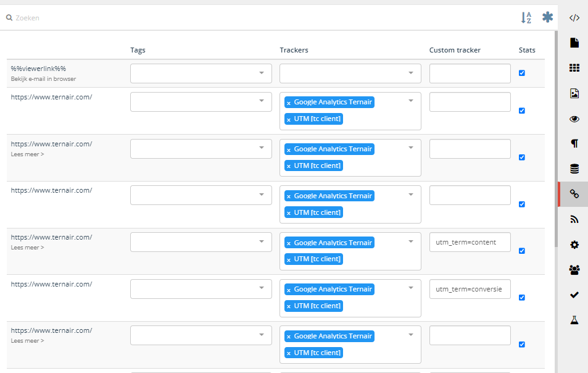Click the code brackets sidebar icon
Screen dimensions: 588x373
[574, 18]
